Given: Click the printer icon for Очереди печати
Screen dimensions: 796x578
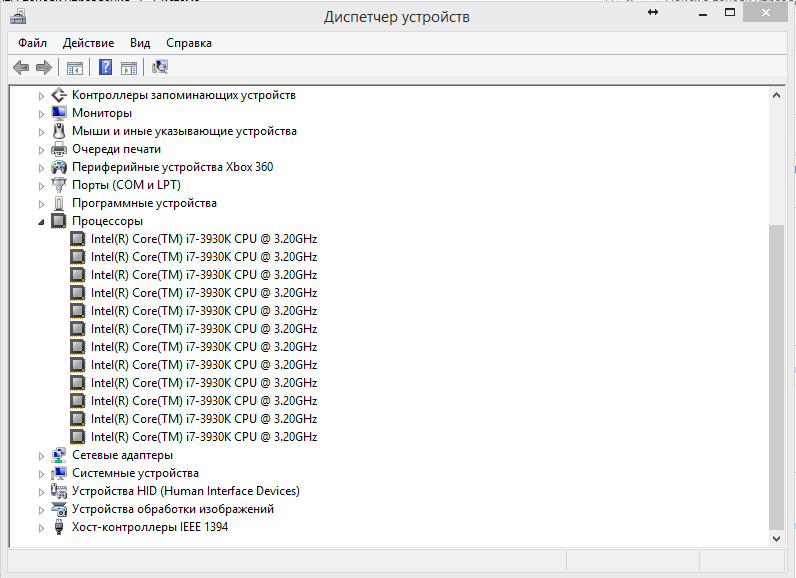Looking at the screenshot, I should (59, 149).
